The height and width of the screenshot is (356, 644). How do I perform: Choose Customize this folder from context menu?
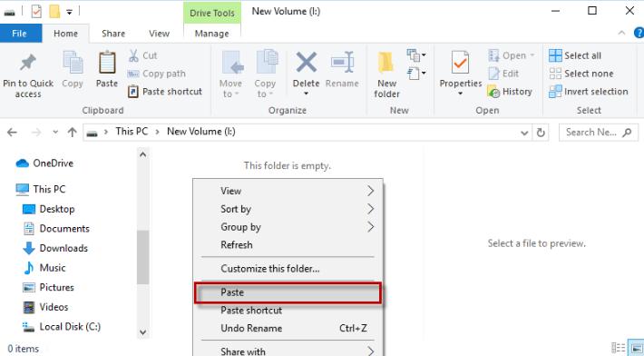(288, 269)
